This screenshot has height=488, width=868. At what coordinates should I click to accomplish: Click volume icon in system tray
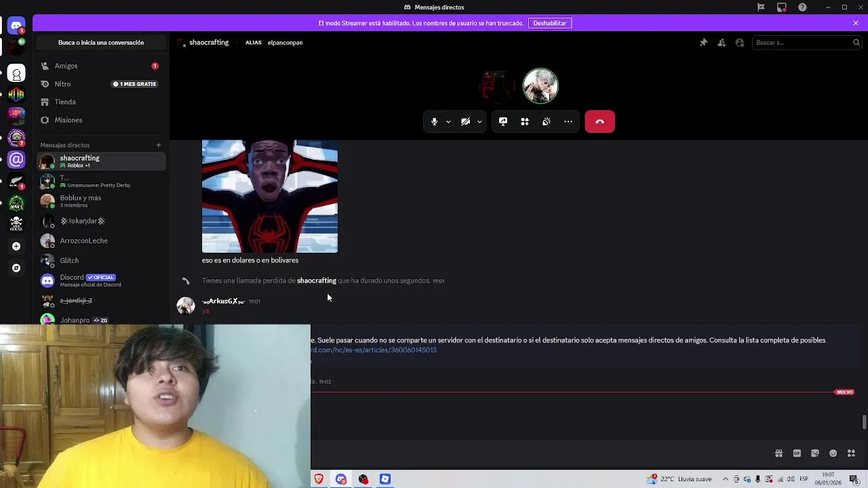point(791,479)
